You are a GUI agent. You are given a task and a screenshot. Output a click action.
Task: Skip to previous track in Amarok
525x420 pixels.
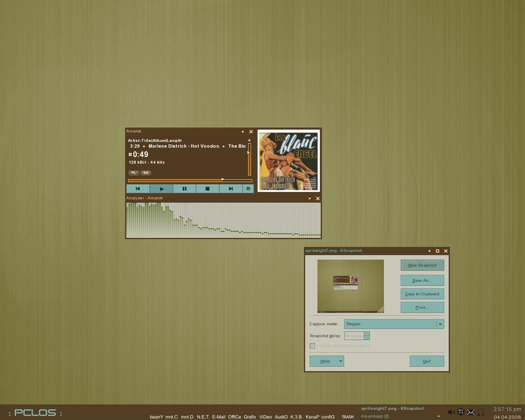(138, 189)
